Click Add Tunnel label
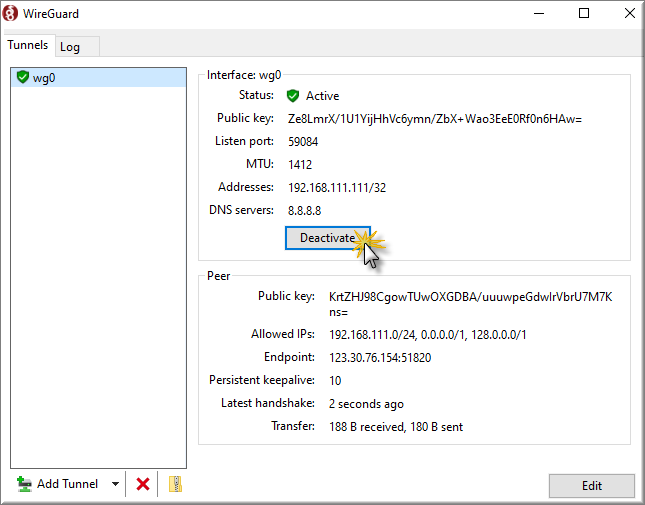This screenshot has height=505, width=645. click(67, 484)
